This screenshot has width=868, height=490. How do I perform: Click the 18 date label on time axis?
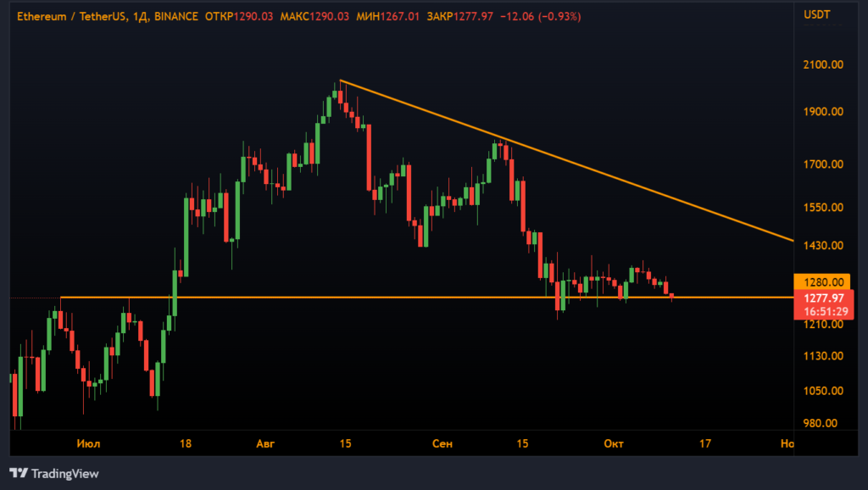(x=186, y=443)
